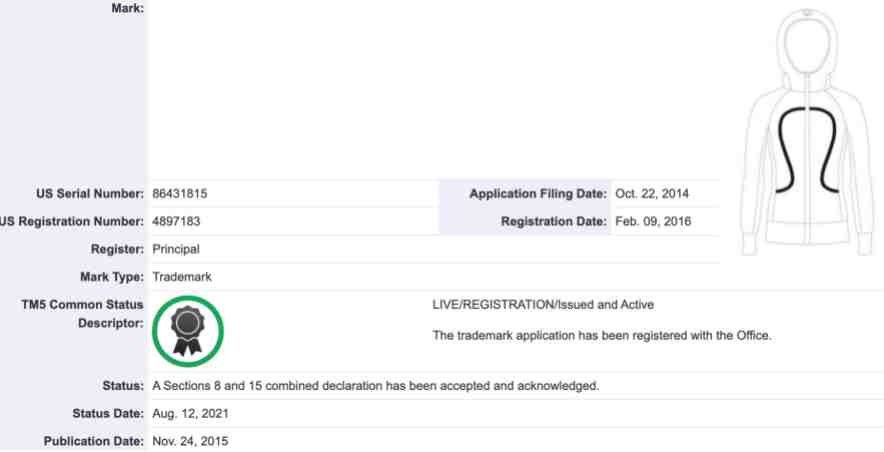The image size is (884, 452).
Task: Click the Mark Type label
Action: point(112,277)
